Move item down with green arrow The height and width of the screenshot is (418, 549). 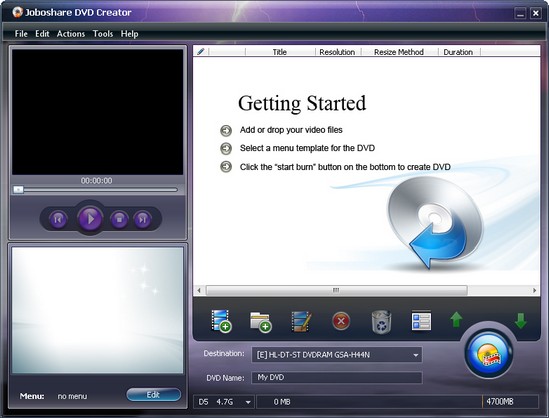(521, 320)
